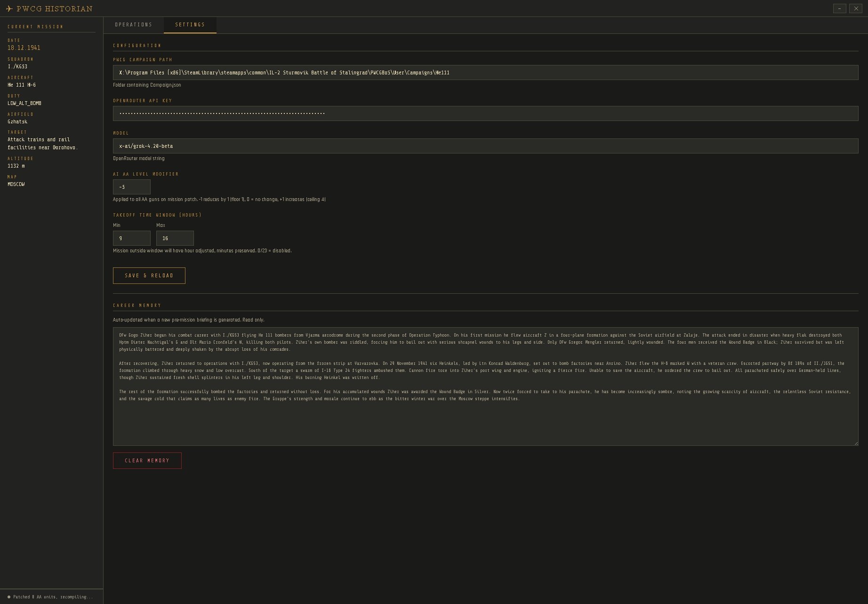868x604 pixels.
Task: Switch to the Operations tab
Action: [133, 24]
